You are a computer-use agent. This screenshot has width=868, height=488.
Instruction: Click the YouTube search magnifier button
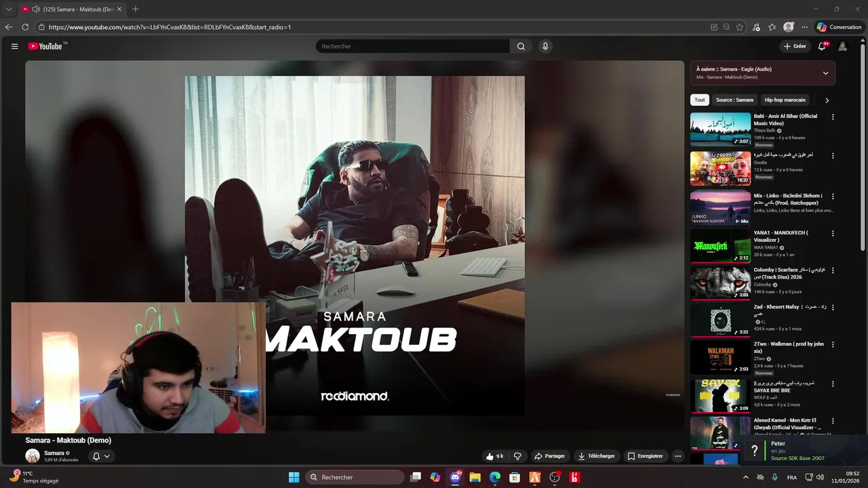point(521,46)
